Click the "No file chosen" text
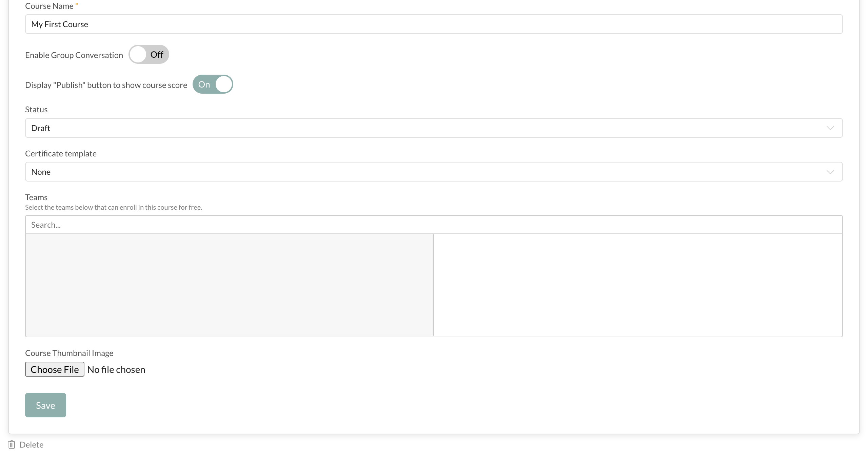This screenshot has width=868, height=454. pyautogui.click(x=116, y=370)
